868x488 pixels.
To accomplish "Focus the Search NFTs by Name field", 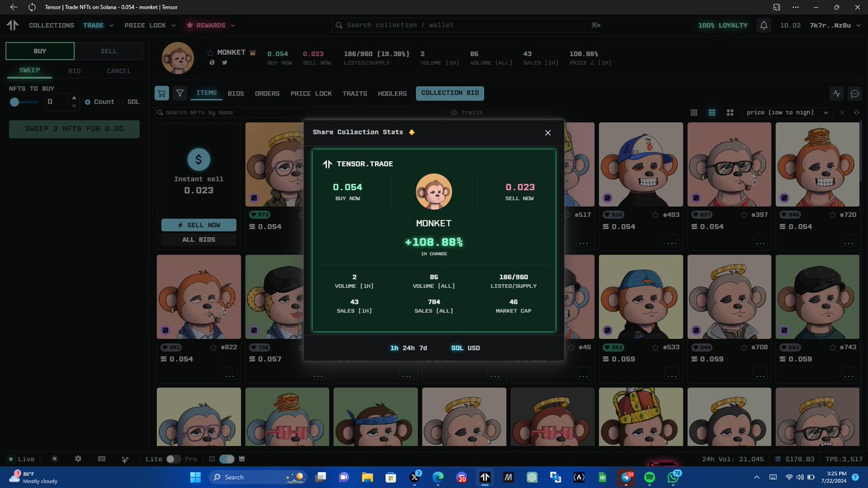I will pos(299,113).
